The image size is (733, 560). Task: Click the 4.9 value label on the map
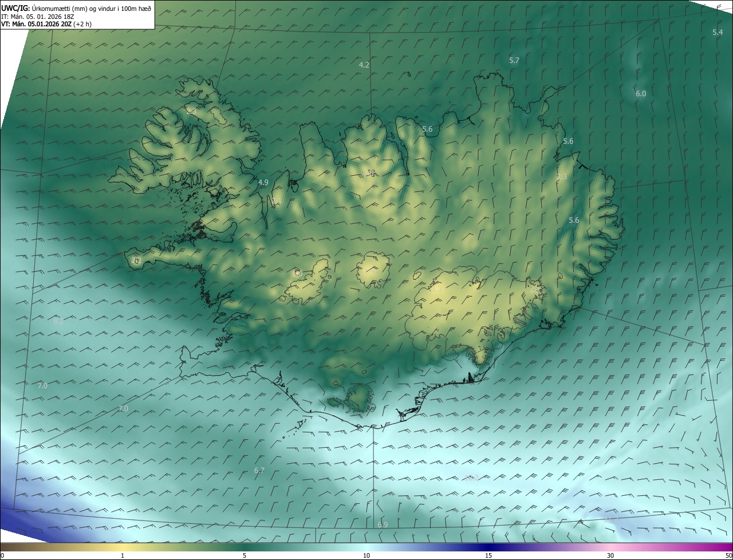263,182
